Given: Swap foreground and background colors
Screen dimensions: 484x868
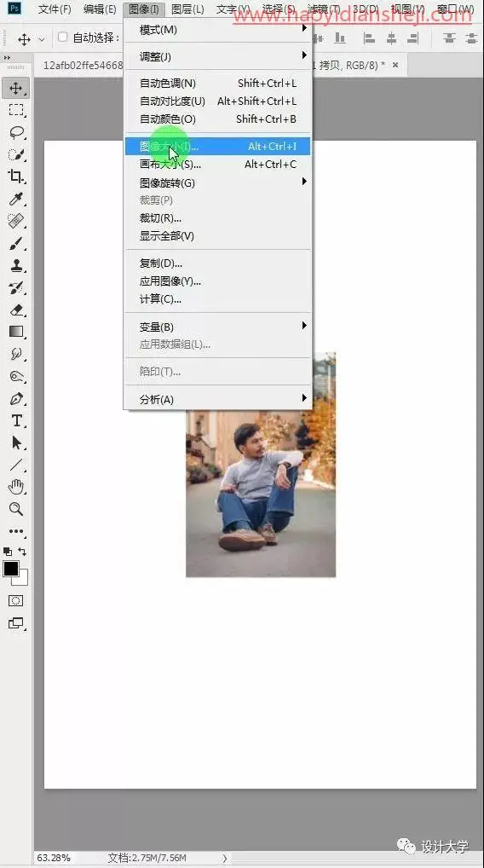Looking at the screenshot, I should pos(22,552).
